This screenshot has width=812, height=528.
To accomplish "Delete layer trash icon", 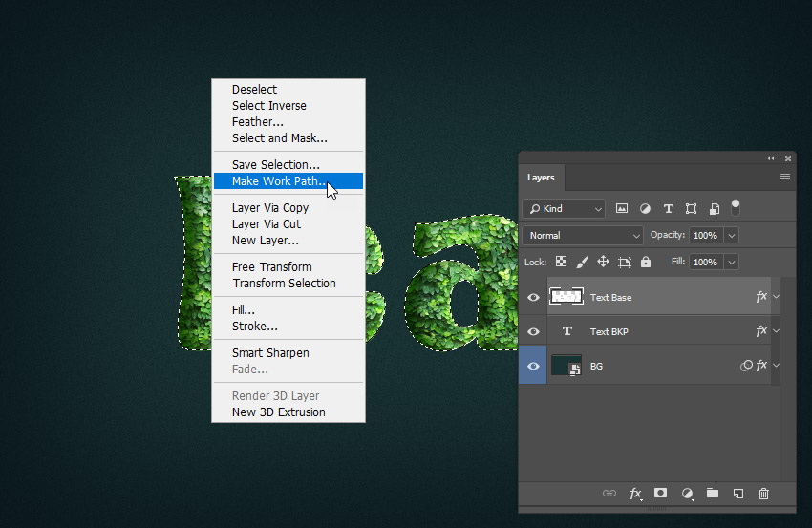I will 764,494.
